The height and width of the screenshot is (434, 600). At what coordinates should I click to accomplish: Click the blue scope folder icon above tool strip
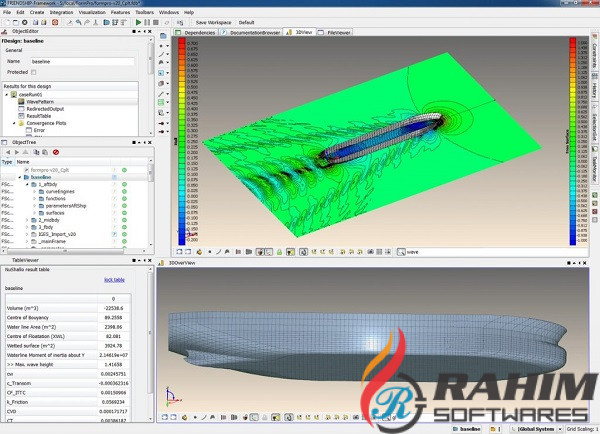[x=163, y=36]
